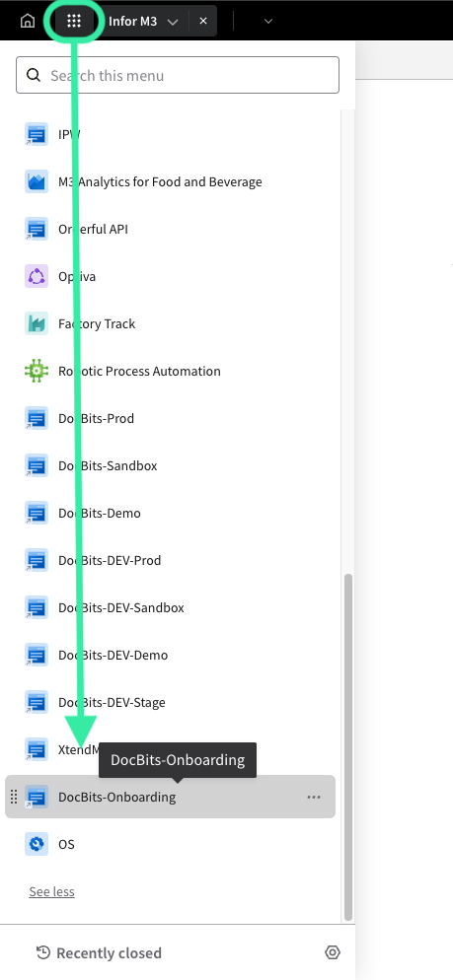The height and width of the screenshot is (980, 453).
Task: Expand the dropdown chevron right of the tab divider
Action: 268,22
